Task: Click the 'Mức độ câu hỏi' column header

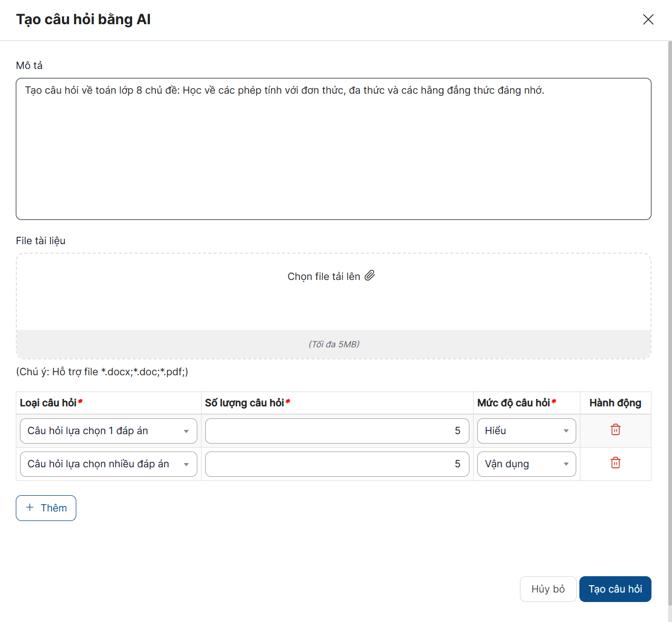Action: point(514,403)
